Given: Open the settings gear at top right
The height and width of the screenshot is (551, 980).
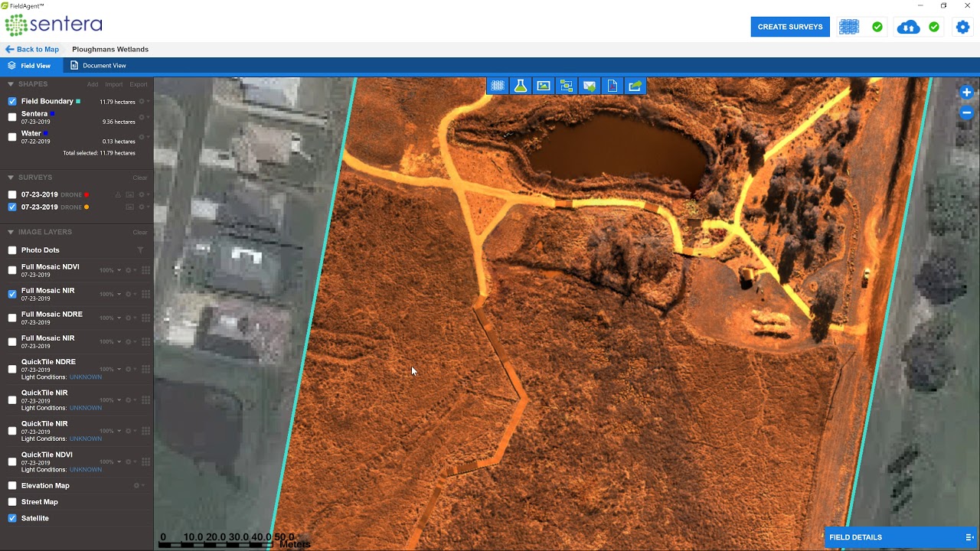Looking at the screenshot, I should point(963,27).
